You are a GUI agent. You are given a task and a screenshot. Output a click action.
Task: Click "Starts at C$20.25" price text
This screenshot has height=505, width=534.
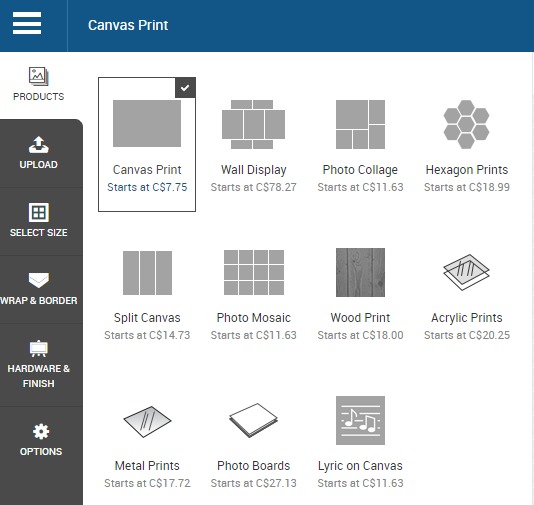pyautogui.click(x=467, y=335)
